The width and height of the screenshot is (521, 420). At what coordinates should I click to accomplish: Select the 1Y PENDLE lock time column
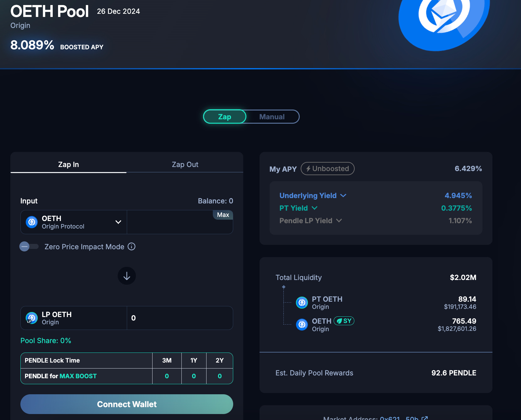pos(194,360)
